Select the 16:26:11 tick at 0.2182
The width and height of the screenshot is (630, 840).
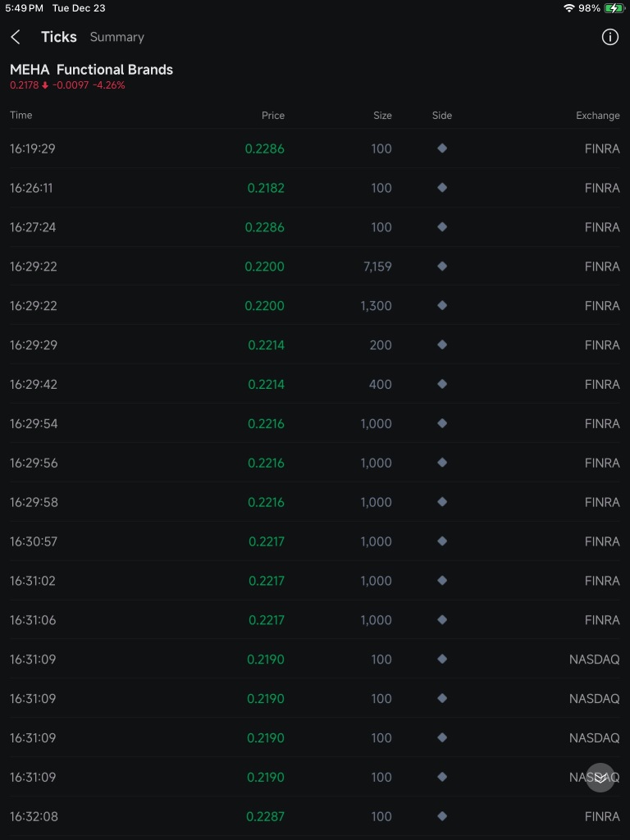[x=315, y=188]
